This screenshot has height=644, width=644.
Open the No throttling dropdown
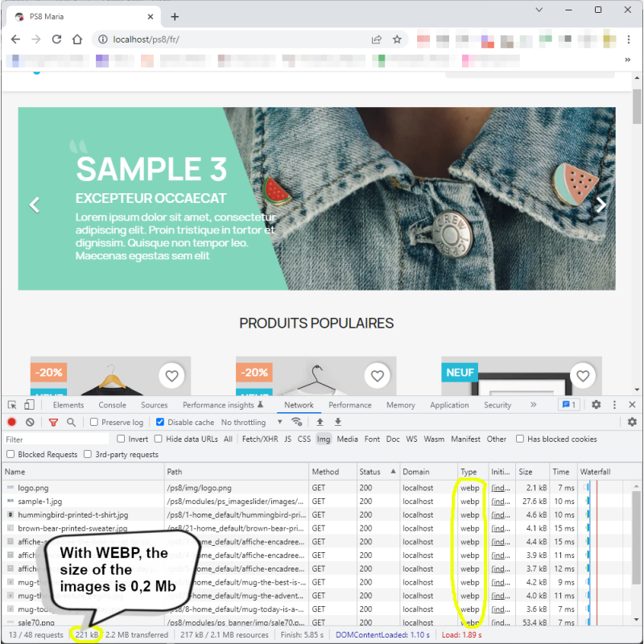(251, 422)
